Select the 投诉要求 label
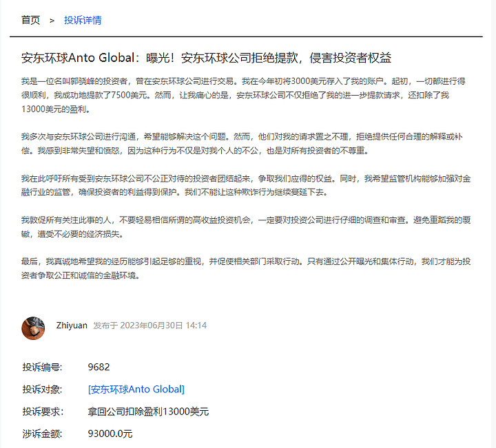Image resolution: width=496 pixels, height=448 pixels. pyautogui.click(x=43, y=412)
